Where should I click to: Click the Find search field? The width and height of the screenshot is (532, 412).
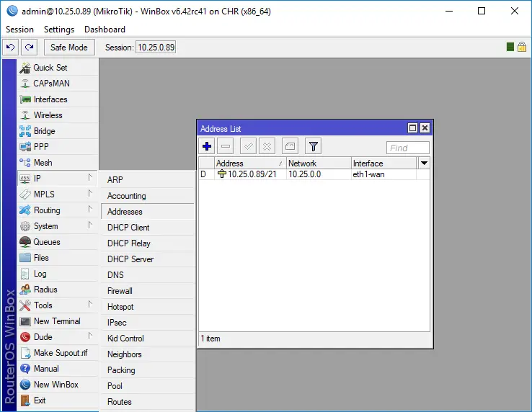408,148
